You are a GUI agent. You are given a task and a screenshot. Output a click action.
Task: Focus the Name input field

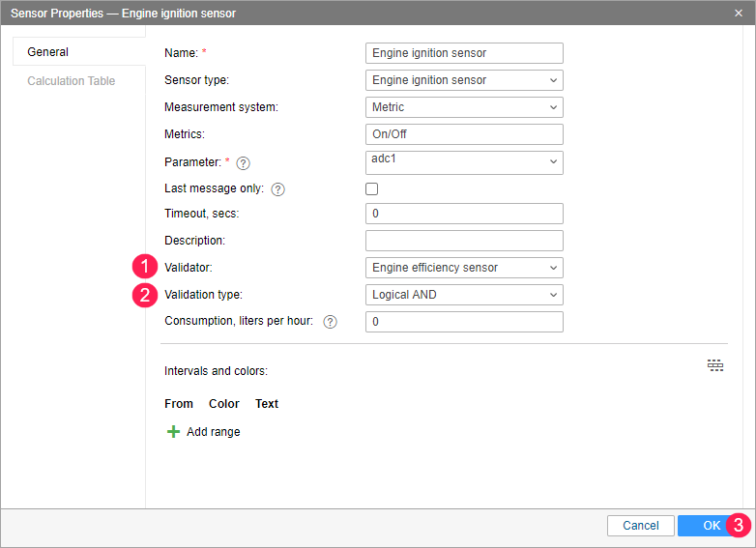(464, 53)
